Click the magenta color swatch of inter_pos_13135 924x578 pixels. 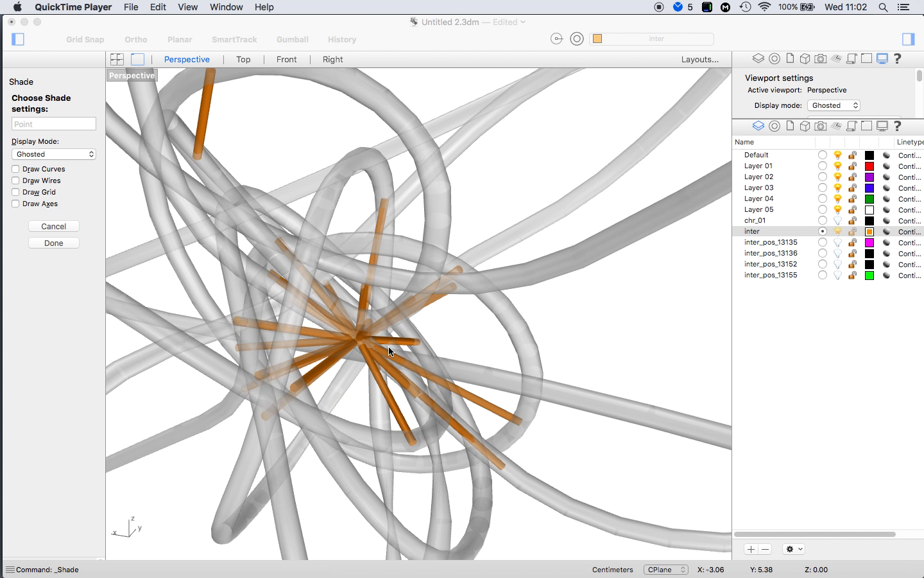click(x=869, y=242)
